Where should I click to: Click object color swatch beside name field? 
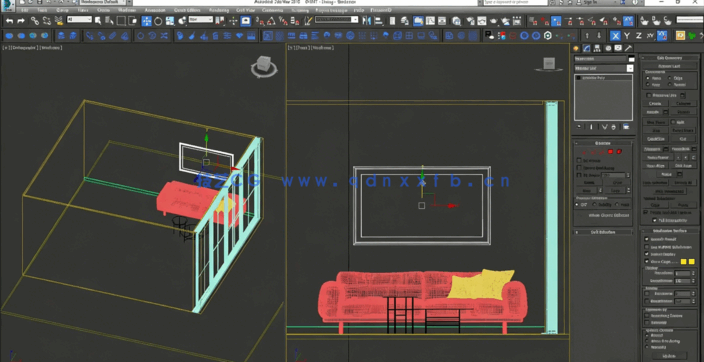[x=632, y=59]
